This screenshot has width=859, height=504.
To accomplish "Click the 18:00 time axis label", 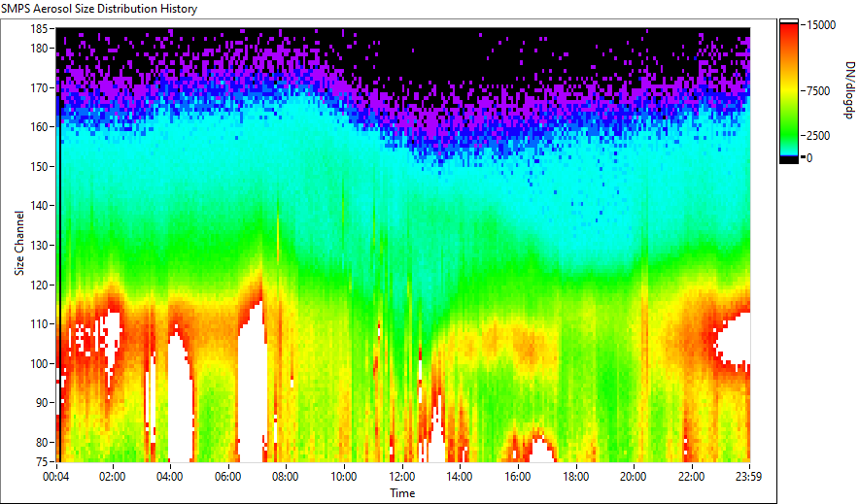I will 575,477.
